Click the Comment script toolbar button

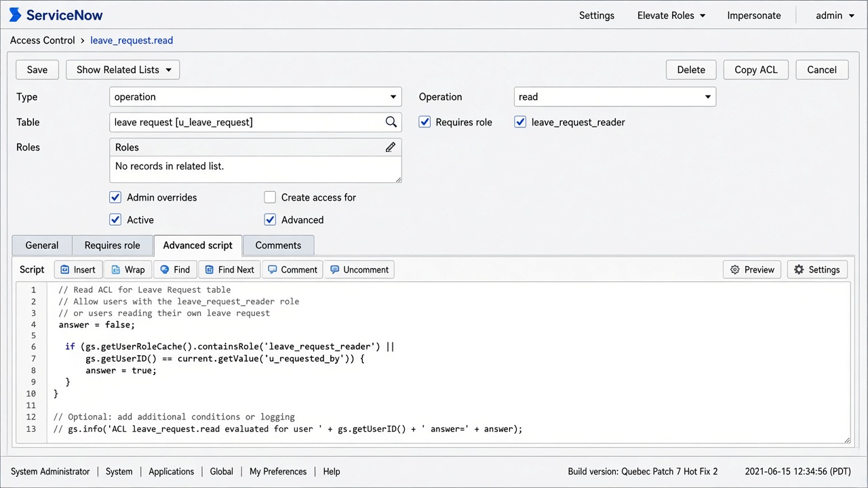[292, 270]
